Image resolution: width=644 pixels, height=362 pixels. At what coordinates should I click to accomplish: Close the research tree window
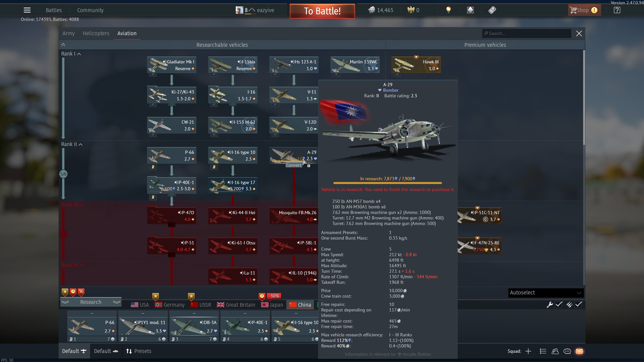579,33
